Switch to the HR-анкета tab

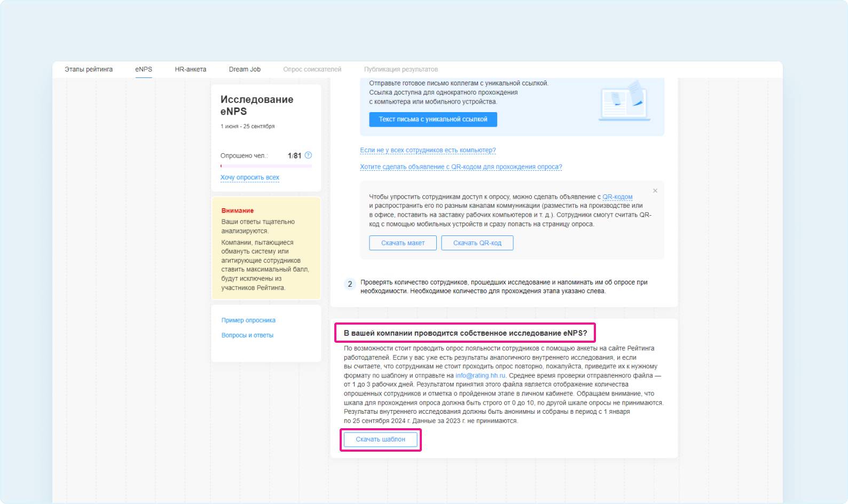(191, 69)
